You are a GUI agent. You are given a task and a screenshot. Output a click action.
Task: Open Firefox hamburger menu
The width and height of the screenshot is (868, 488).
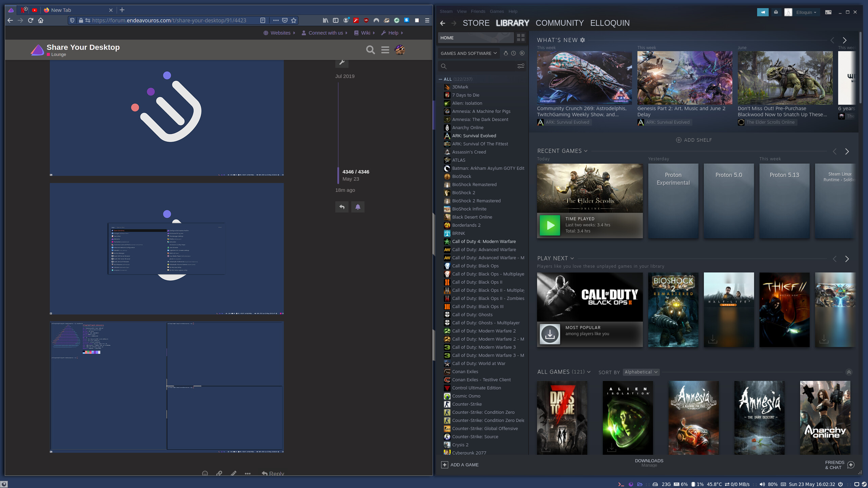tap(427, 20)
